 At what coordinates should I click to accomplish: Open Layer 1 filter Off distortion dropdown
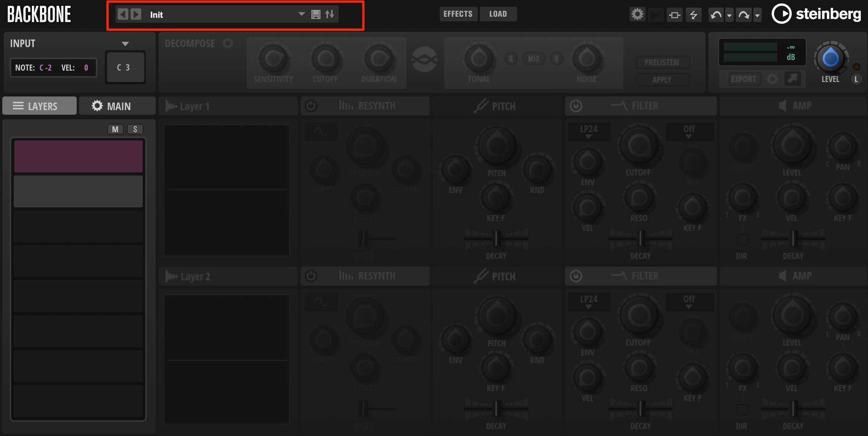pos(690,131)
